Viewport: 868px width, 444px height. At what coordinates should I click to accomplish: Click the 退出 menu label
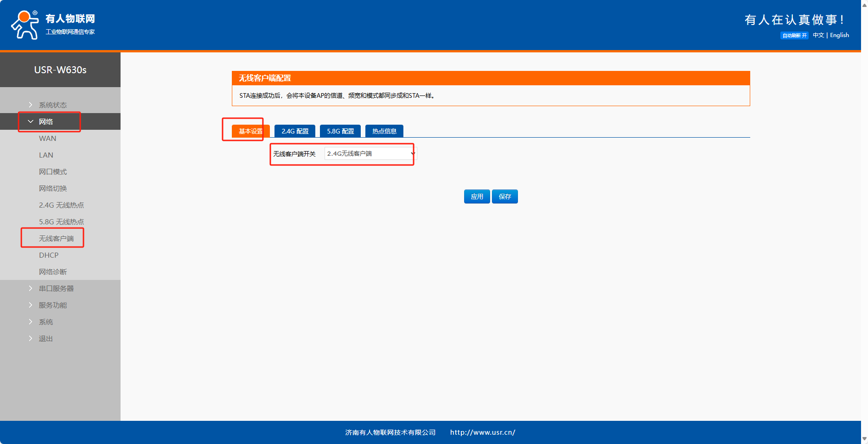click(45, 338)
